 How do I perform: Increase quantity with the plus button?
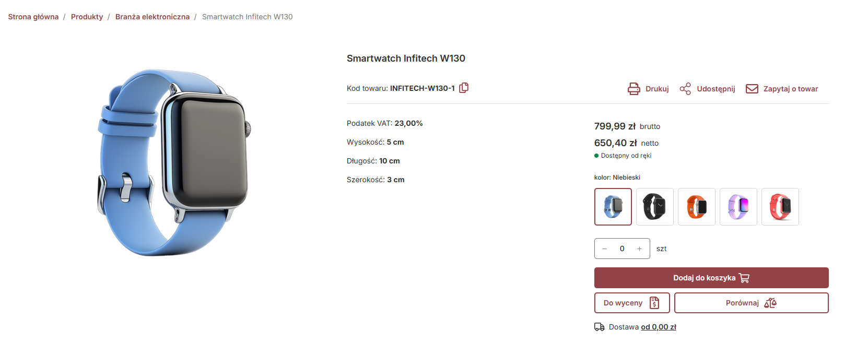pos(639,249)
